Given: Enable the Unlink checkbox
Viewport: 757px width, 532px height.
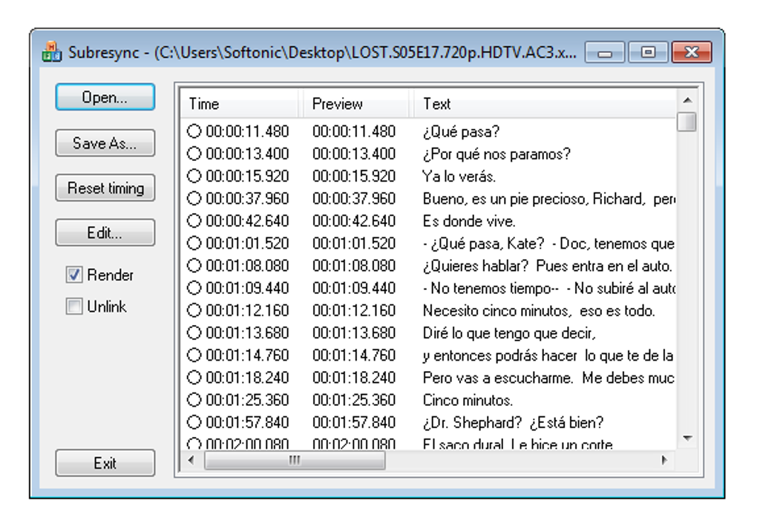Looking at the screenshot, I should pyautogui.click(x=74, y=306).
